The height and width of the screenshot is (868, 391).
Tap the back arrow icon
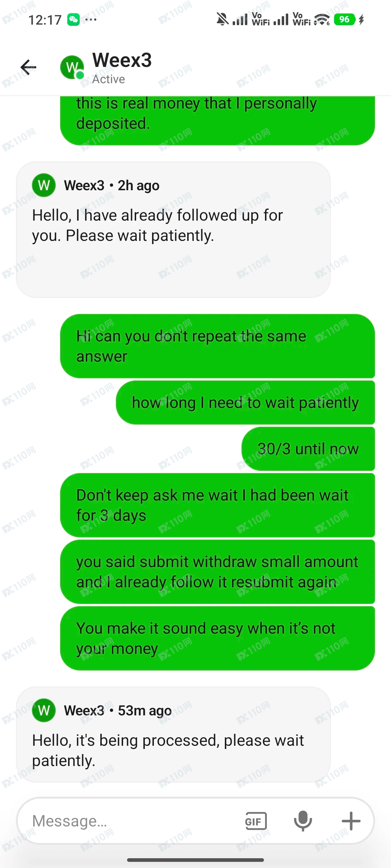click(x=28, y=67)
